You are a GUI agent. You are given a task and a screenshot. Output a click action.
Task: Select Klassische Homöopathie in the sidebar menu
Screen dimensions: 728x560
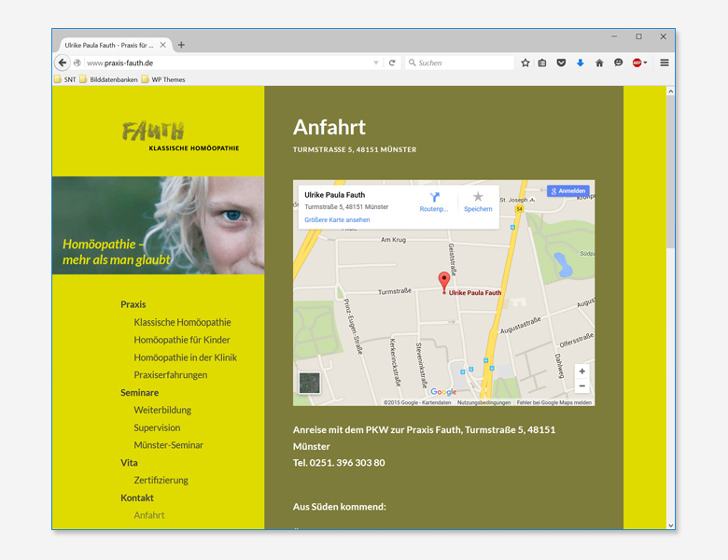point(182,322)
